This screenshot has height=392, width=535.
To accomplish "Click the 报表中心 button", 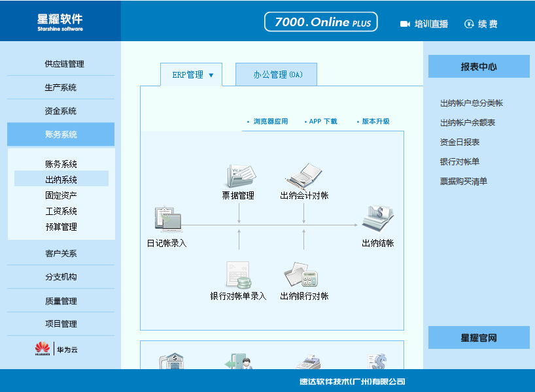I will 479,67.
